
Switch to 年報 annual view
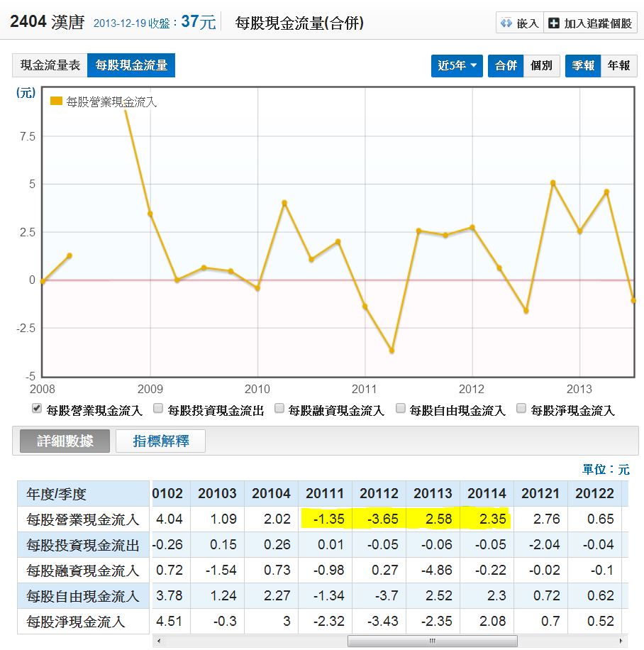pyautogui.click(x=618, y=65)
